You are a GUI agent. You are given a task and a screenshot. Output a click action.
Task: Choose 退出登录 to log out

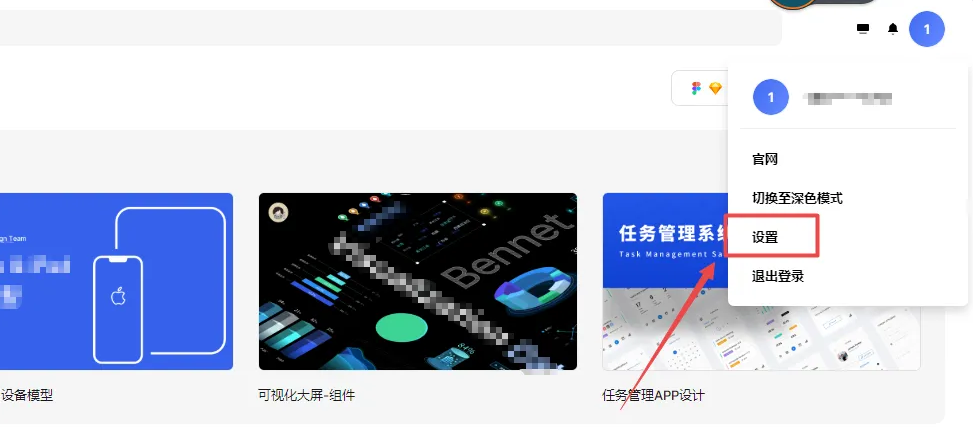(x=778, y=276)
